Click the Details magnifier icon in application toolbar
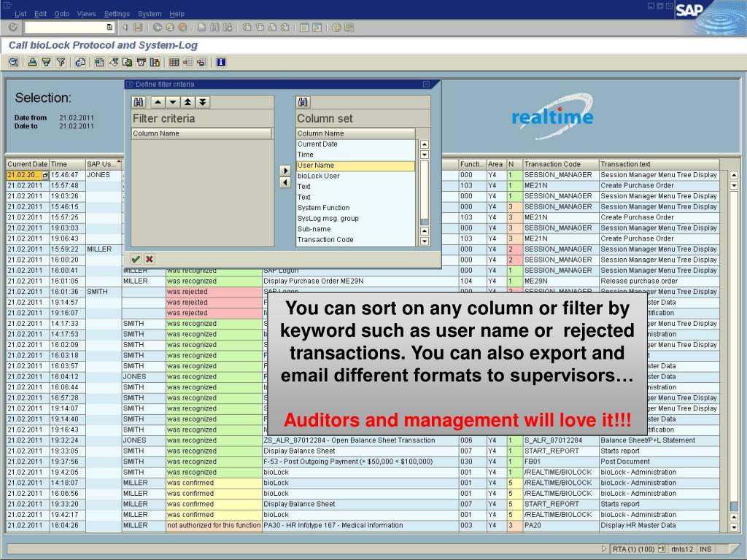The width and height of the screenshot is (747, 560). pyautogui.click(x=14, y=63)
